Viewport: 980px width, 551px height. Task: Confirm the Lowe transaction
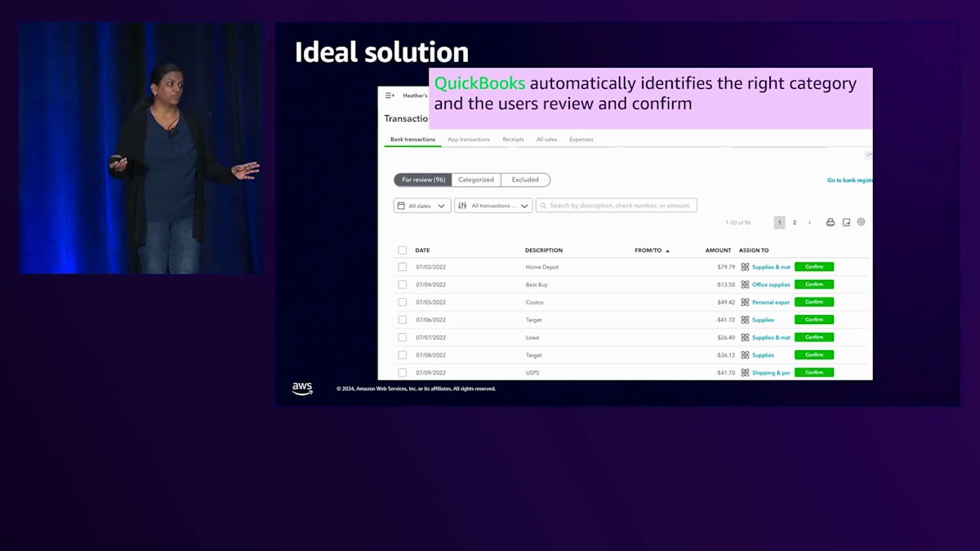814,337
